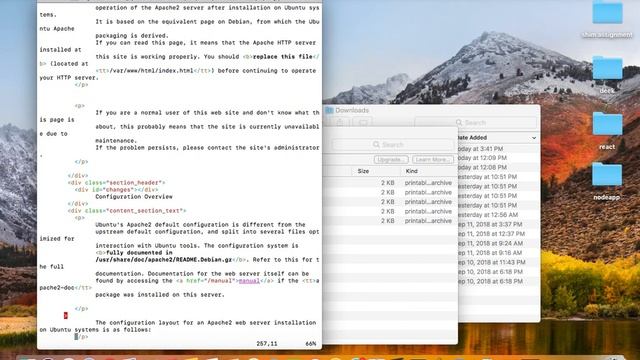This screenshot has width=640, height=360.
Task: Click the '66%' scroll indicator in the editor
Action: pyautogui.click(x=311, y=344)
